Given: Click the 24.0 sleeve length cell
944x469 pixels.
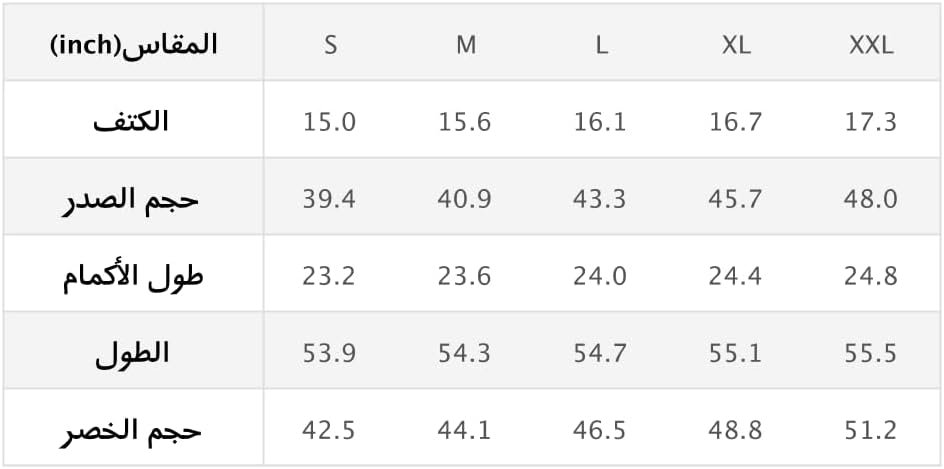Looking at the screenshot, I should (600, 276).
